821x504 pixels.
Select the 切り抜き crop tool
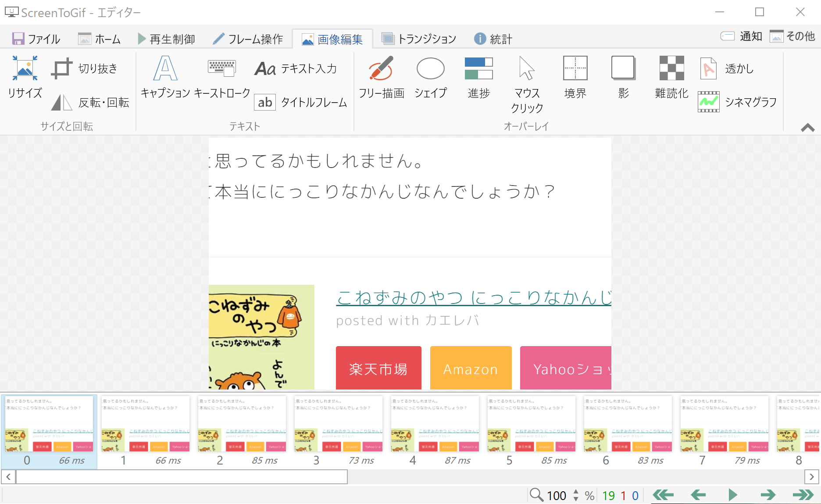(85, 68)
